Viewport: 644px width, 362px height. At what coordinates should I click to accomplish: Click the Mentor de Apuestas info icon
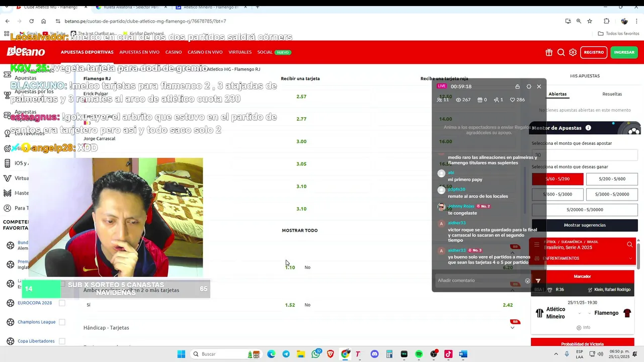[588, 128]
